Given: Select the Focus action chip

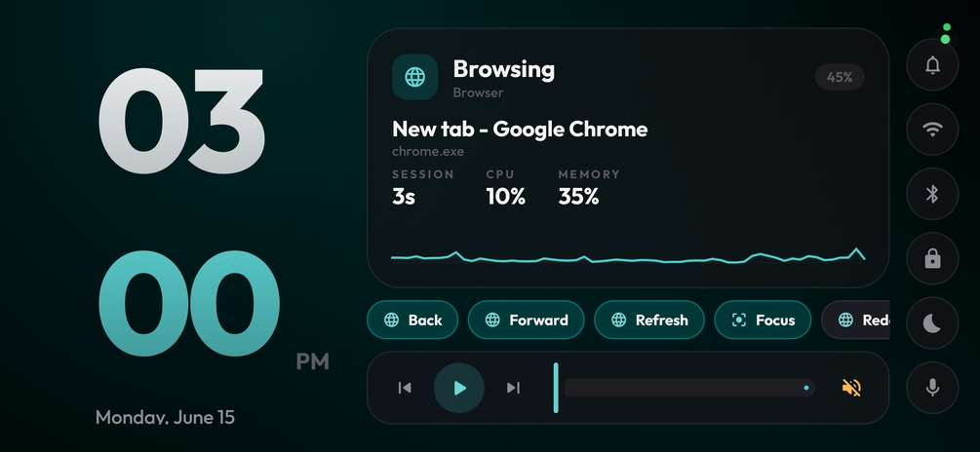Looking at the screenshot, I should 763,320.
